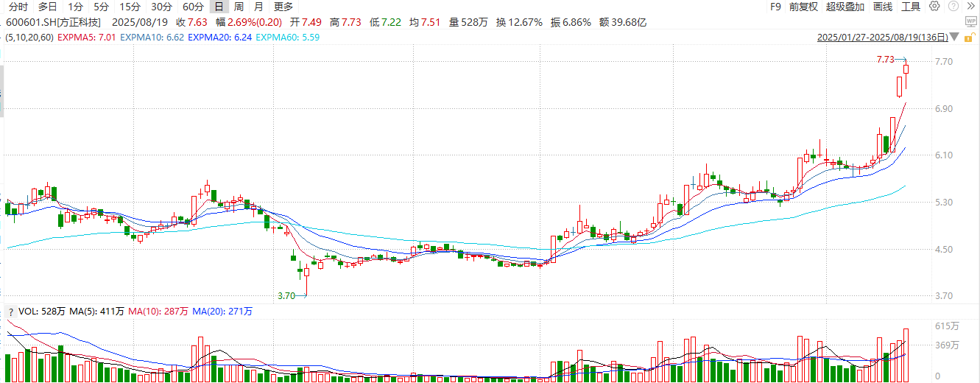Click the VOL: 528万 volume label
This screenshot has width=980, height=383.
click(x=41, y=312)
